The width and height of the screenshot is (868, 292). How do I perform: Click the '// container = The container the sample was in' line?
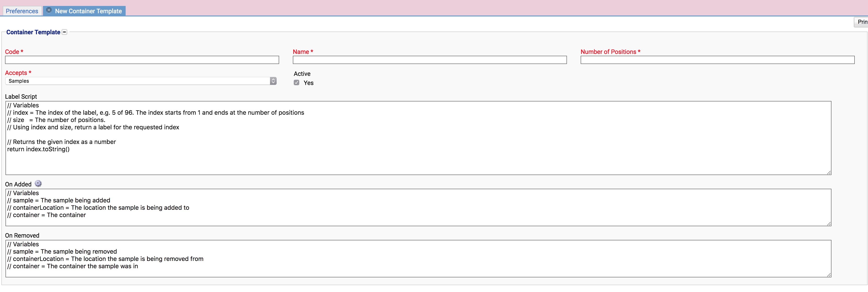click(x=72, y=266)
